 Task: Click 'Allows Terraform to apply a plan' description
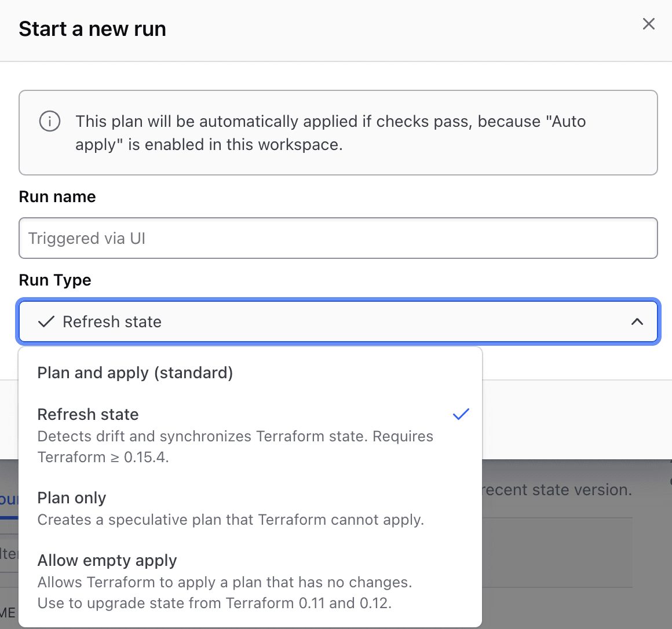coord(225,593)
